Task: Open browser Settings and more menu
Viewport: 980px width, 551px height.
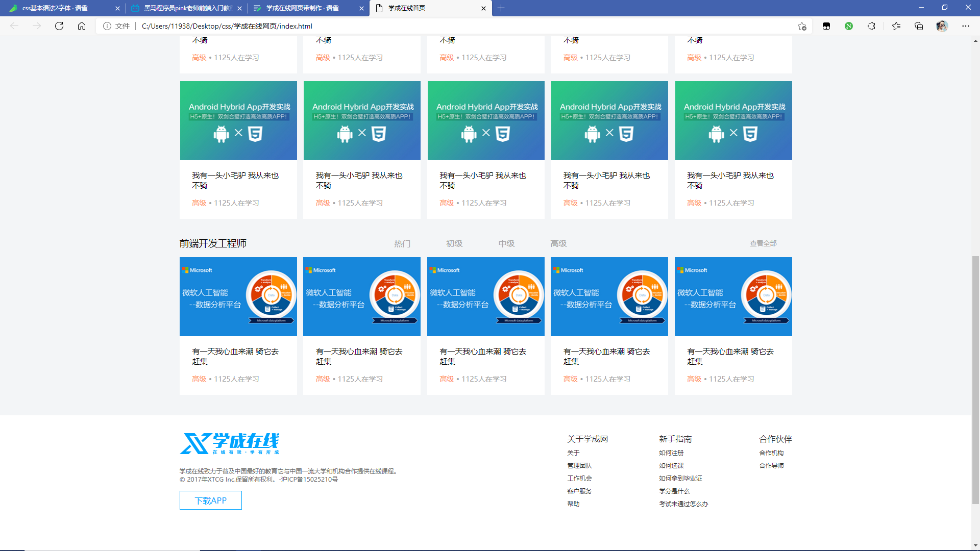Action: pyautogui.click(x=966, y=26)
